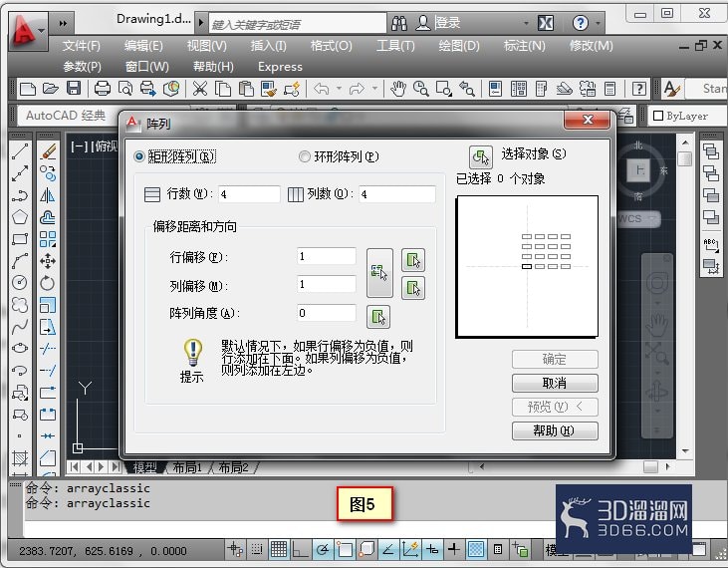The height and width of the screenshot is (568, 728).
Task: Select the Rectangular Array radio button
Action: click(138, 156)
